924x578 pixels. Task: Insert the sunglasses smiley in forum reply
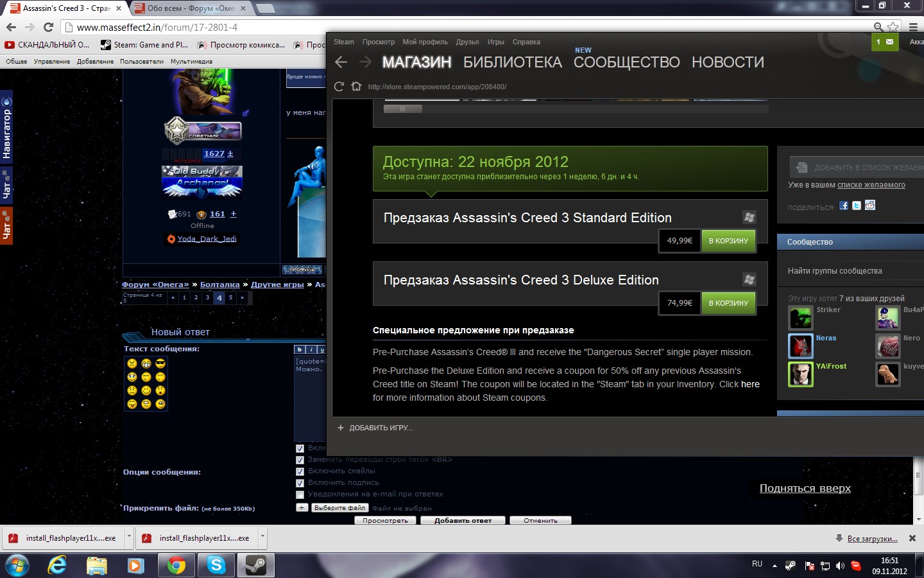pyautogui.click(x=160, y=363)
